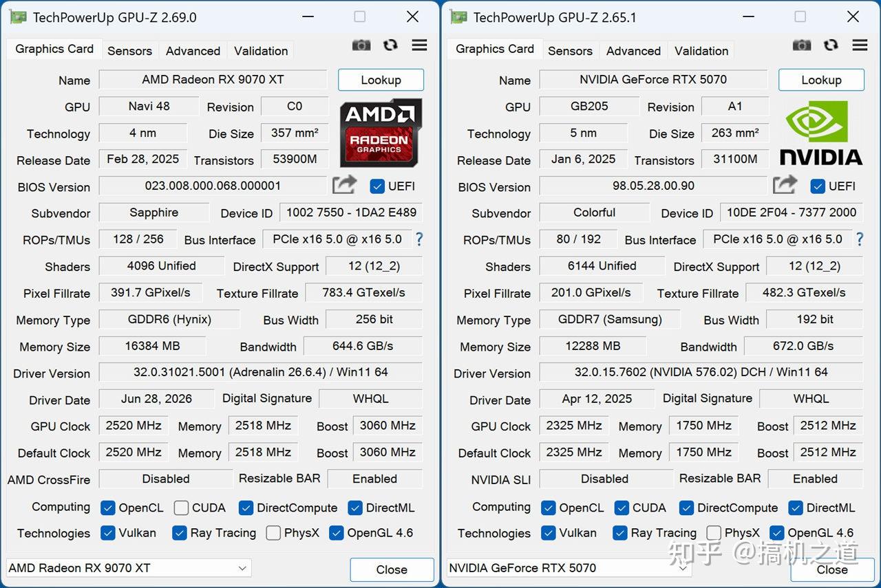881x588 pixels.
Task: Click the Name field showing NVIDIA GeForce RTX 5070
Action: click(x=653, y=80)
